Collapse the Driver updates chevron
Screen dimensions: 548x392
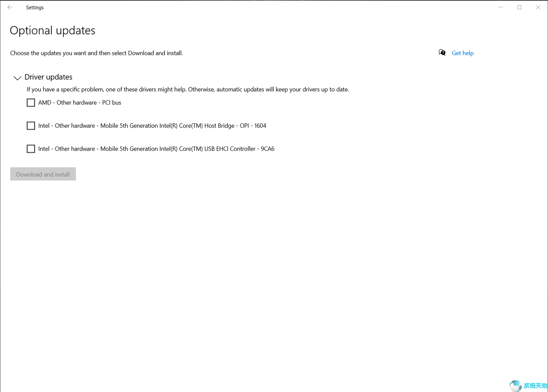(x=17, y=78)
